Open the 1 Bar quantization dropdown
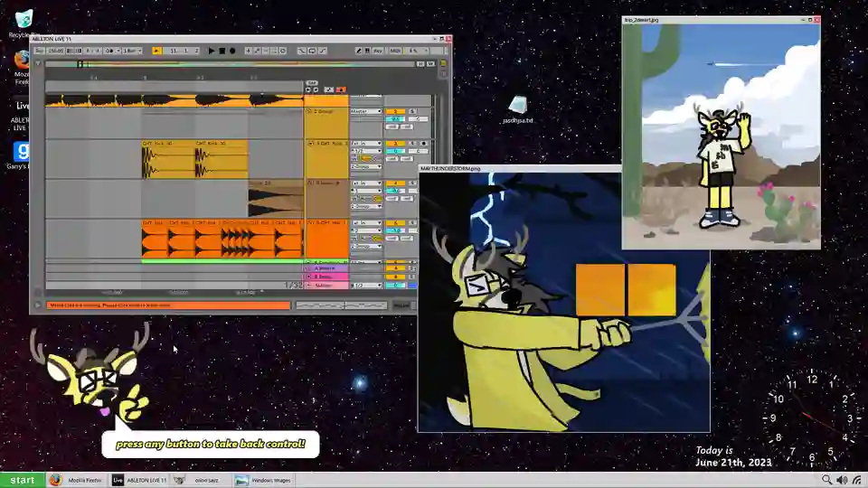The image size is (868, 488). (x=132, y=51)
